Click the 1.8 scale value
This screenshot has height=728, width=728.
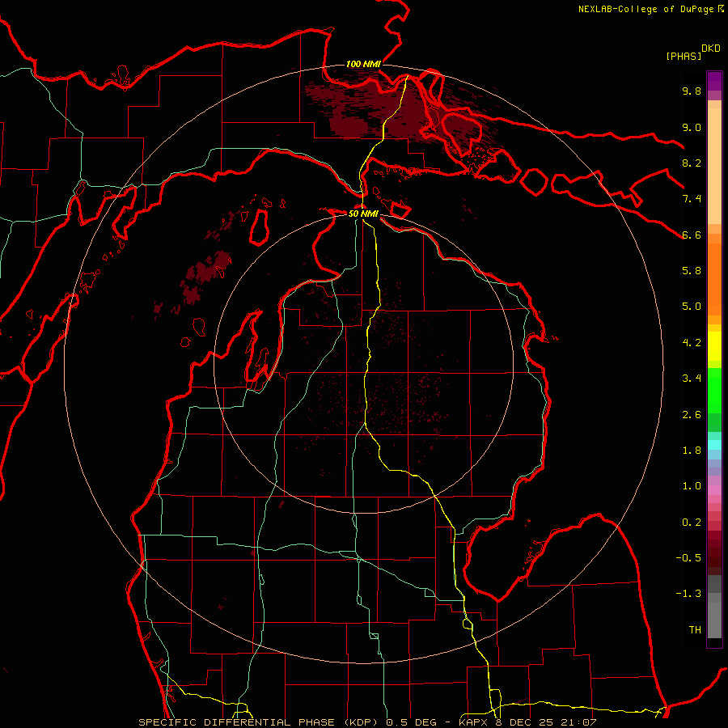coord(692,451)
